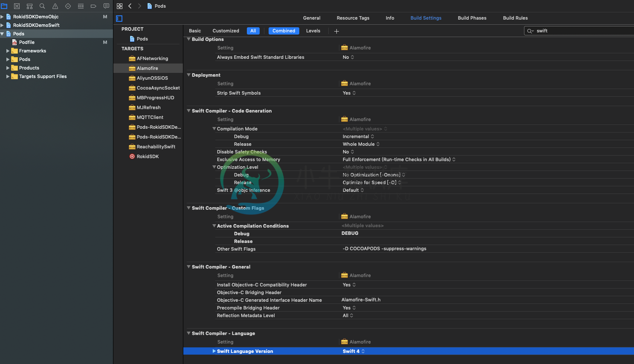
Task: Switch to the Build Settings tab
Action: (426, 18)
